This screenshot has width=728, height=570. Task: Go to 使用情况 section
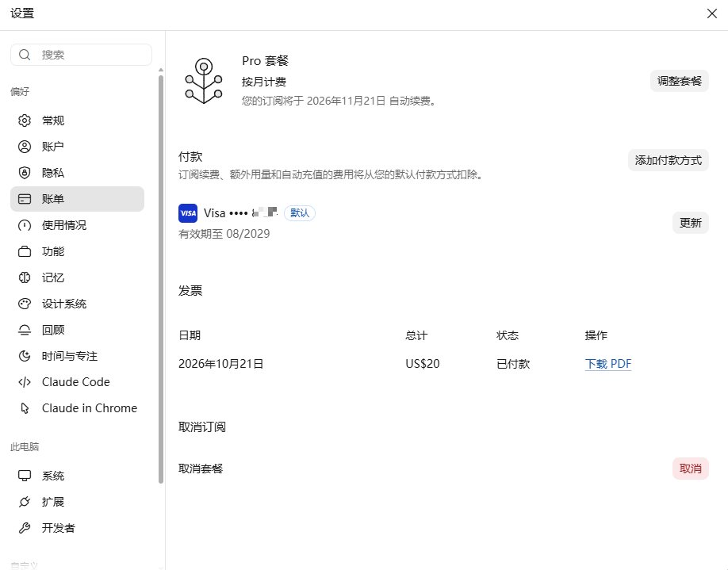pos(77,225)
